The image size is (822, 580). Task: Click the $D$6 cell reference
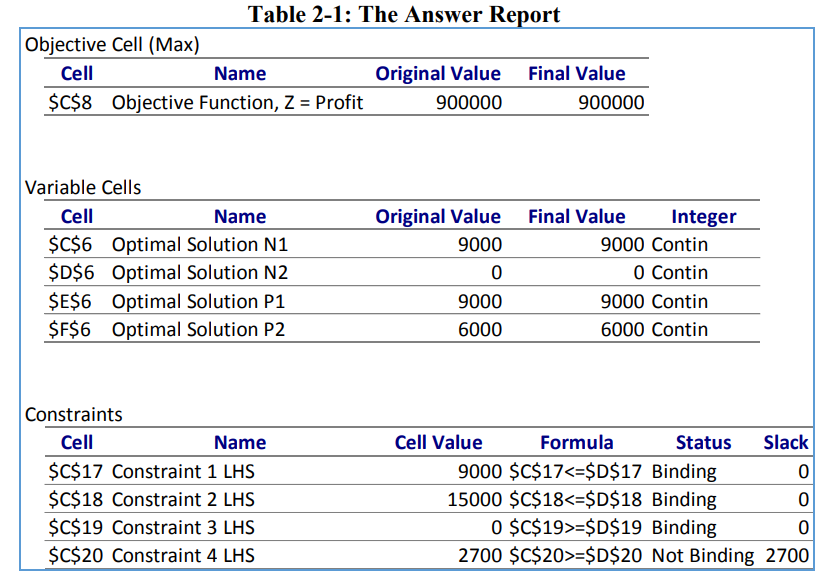tap(71, 273)
